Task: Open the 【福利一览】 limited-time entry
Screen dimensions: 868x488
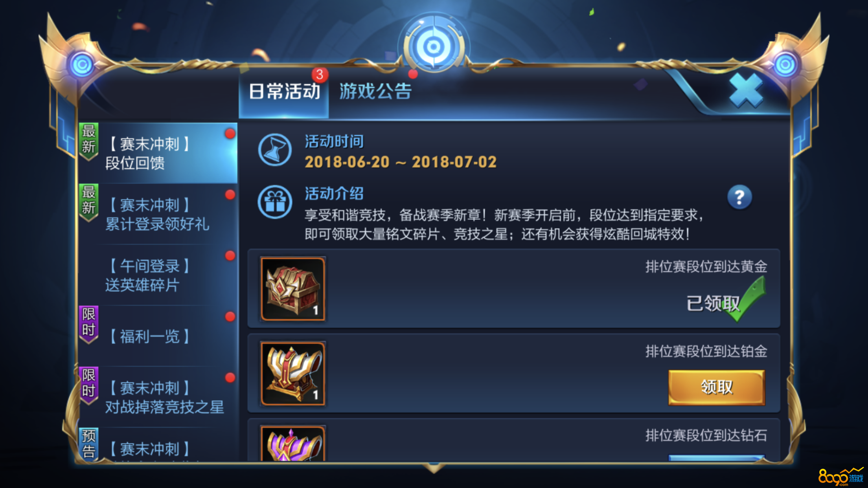Action: click(x=158, y=336)
